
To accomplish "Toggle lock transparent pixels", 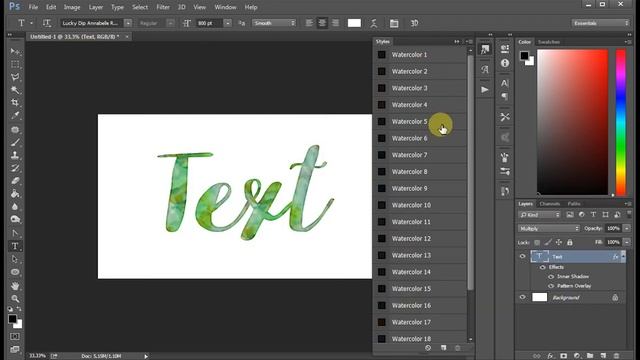I will [537, 242].
